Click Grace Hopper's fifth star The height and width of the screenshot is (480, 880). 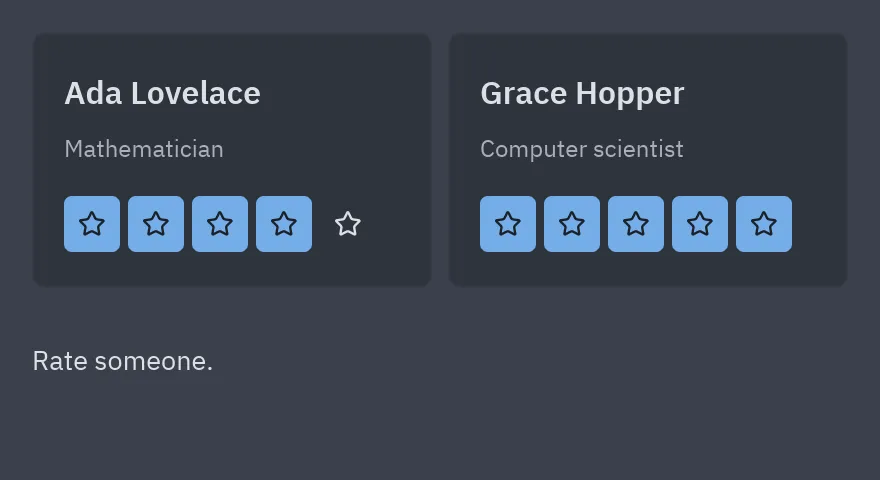[x=764, y=224]
